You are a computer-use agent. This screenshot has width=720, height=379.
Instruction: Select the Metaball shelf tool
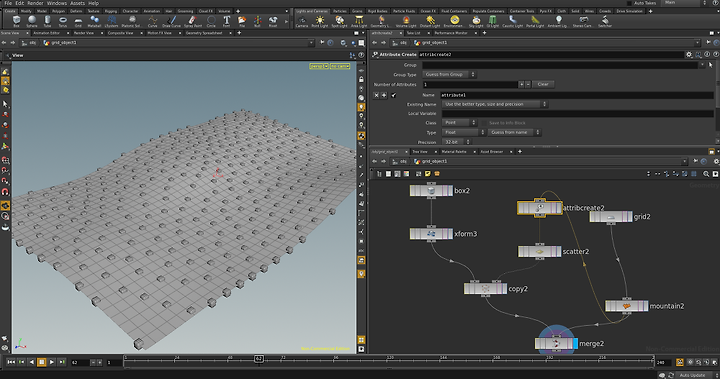click(94, 21)
